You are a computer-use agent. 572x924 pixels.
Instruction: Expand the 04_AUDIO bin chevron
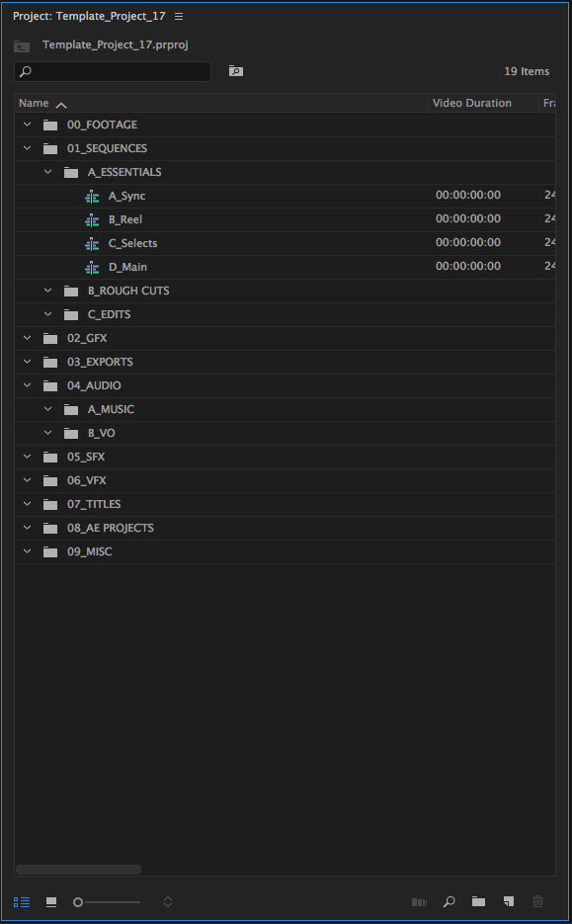[x=27, y=385]
